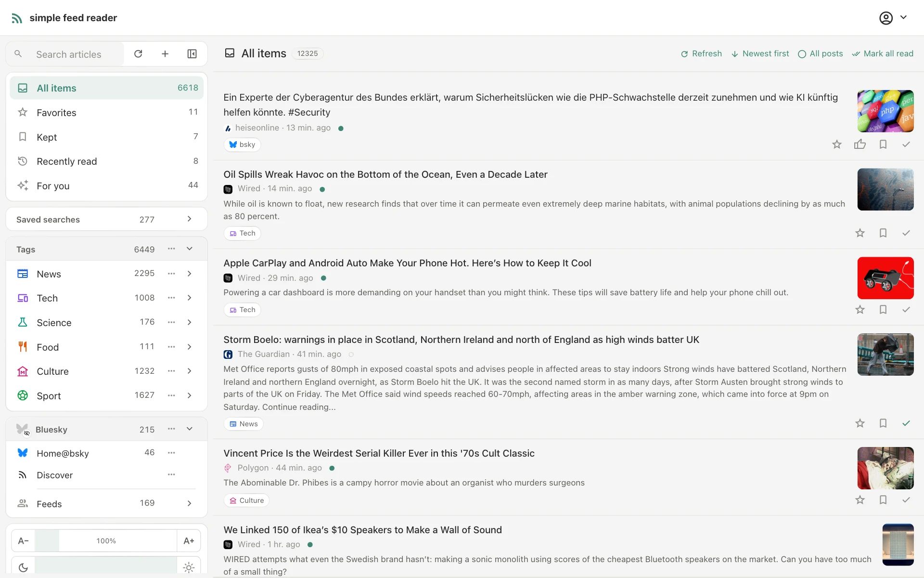
Task: Favorite the Oil Spills article with star
Action: point(860,233)
